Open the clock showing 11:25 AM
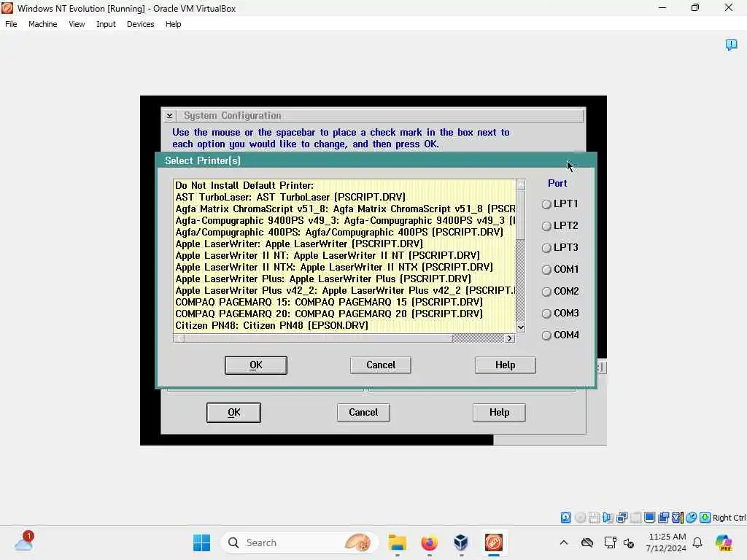 (667, 542)
